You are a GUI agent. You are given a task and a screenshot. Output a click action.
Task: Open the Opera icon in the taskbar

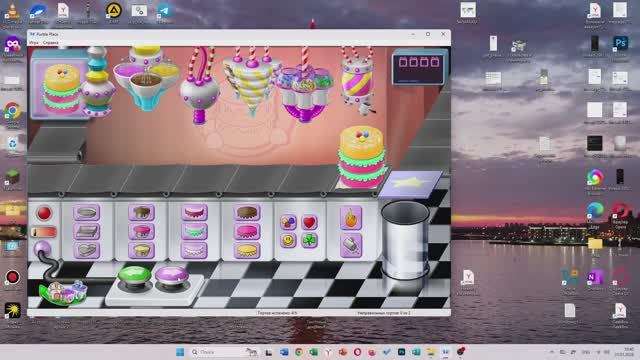[x=357, y=352]
